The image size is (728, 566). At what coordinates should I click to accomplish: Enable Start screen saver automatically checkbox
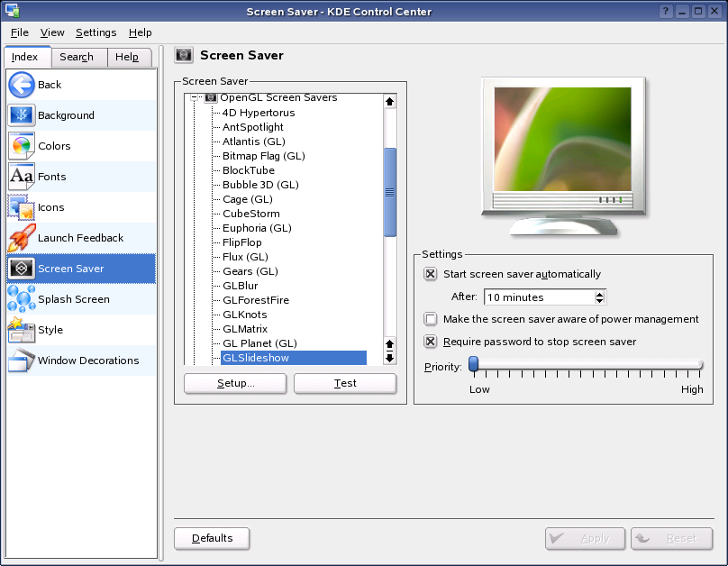coord(431,274)
